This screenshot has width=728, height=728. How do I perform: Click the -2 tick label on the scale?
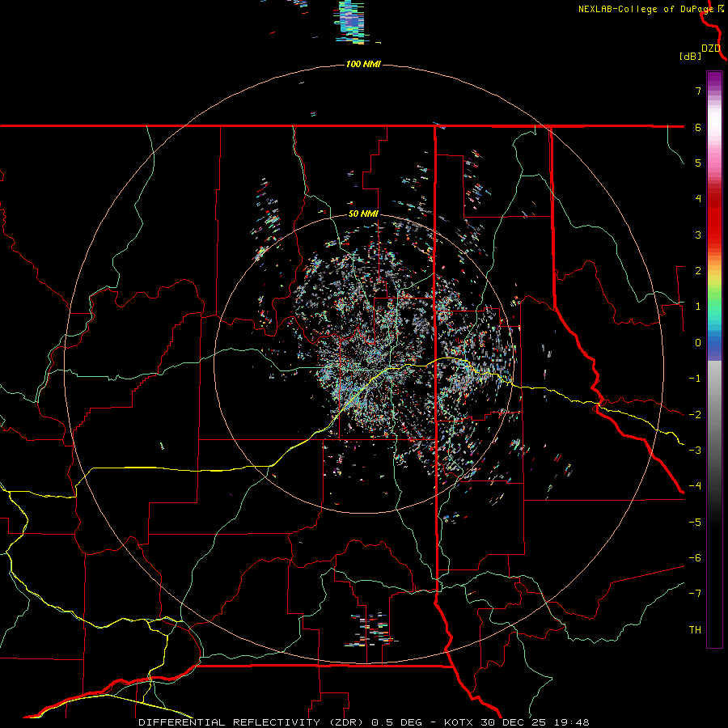pyautogui.click(x=695, y=415)
